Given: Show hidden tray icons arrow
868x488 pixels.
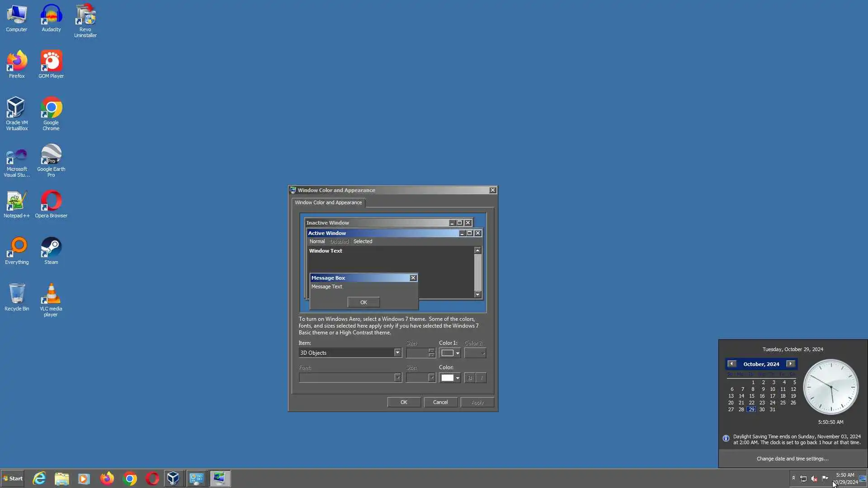Looking at the screenshot, I should (793, 478).
